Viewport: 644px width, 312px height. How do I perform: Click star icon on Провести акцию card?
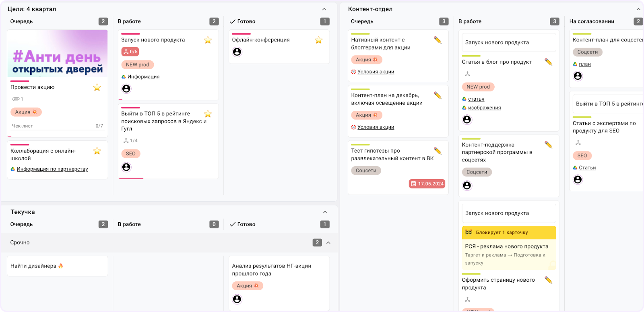97,87
